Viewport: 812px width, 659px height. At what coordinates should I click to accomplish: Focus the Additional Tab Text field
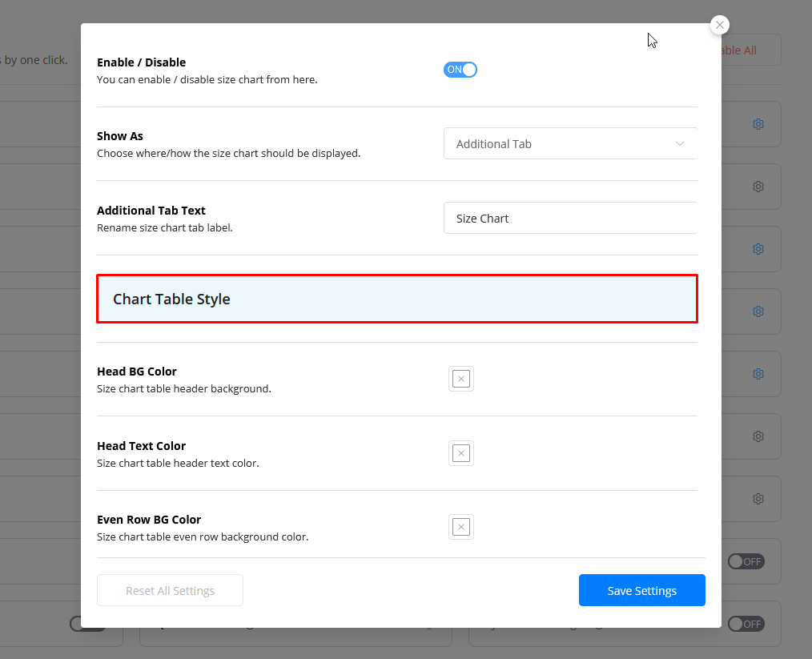570,219
